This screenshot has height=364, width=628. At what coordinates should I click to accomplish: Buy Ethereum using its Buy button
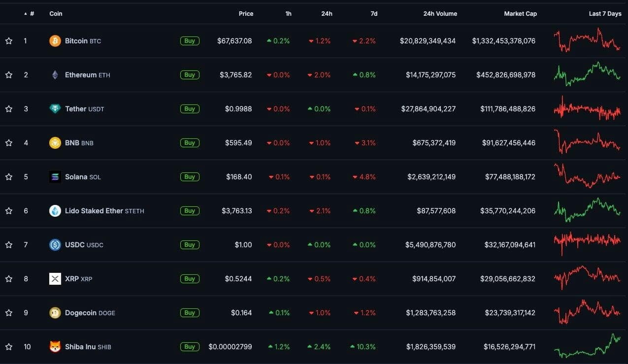[x=190, y=75]
